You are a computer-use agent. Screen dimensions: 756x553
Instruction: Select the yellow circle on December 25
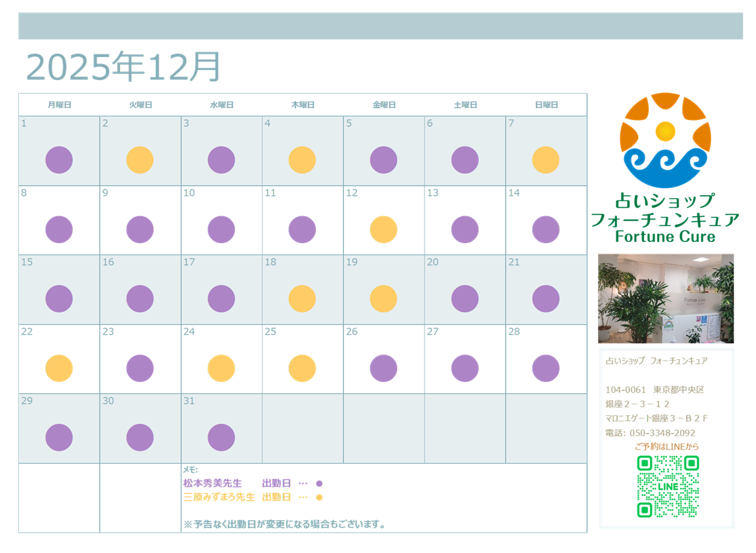click(302, 368)
